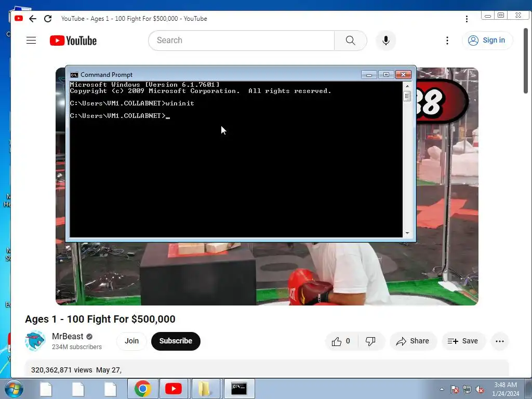The height and width of the screenshot is (399, 532).
Task: Open YouTube settings three-dot menu
Action: tap(447, 41)
